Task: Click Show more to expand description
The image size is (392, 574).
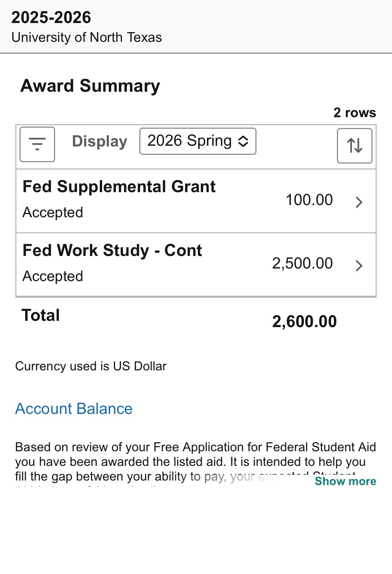Action: click(345, 481)
